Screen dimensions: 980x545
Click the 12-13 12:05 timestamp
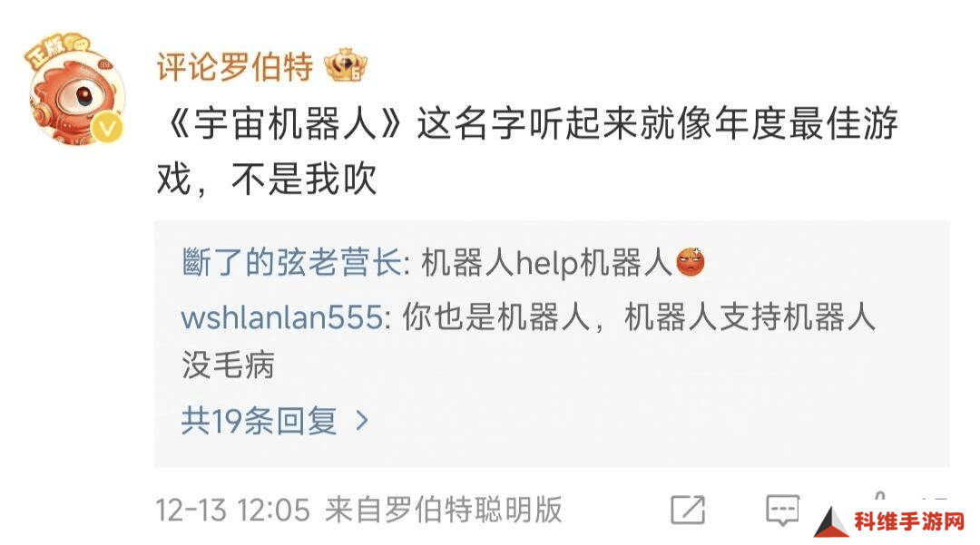(232, 510)
